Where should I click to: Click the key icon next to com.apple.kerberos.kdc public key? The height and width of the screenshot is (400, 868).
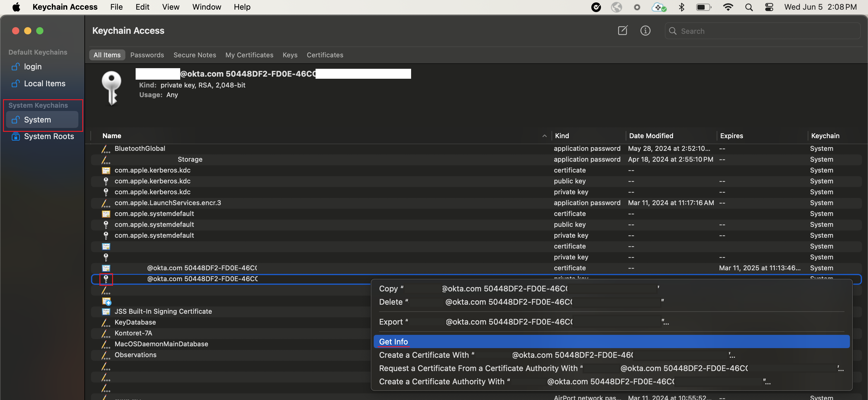pos(106,181)
